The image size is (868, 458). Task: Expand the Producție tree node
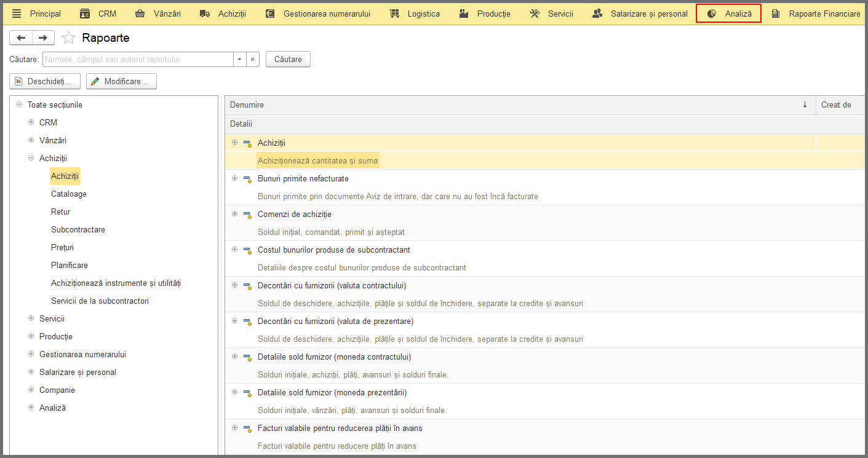(31, 336)
